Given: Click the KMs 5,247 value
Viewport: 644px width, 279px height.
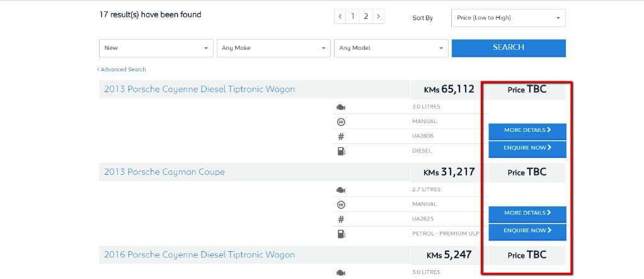Looking at the screenshot, I should (449, 255).
